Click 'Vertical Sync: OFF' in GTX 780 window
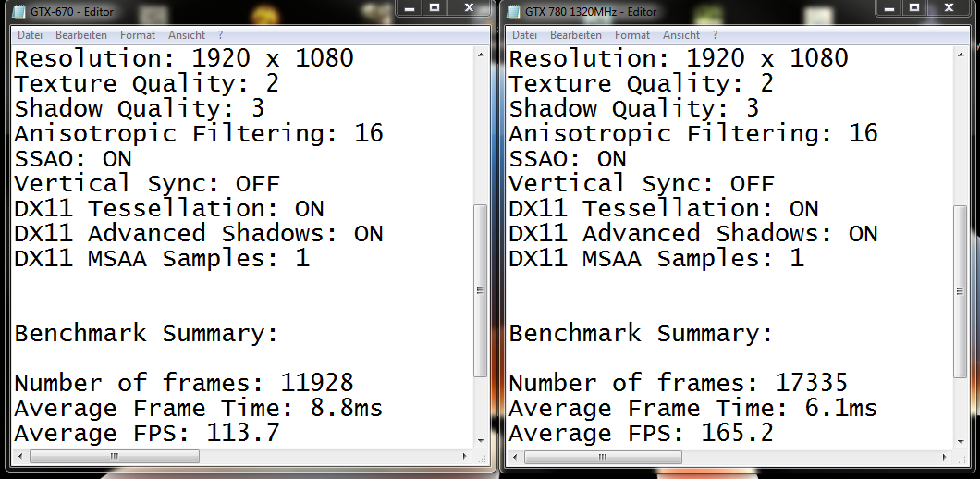The height and width of the screenshot is (479, 980). click(x=642, y=184)
